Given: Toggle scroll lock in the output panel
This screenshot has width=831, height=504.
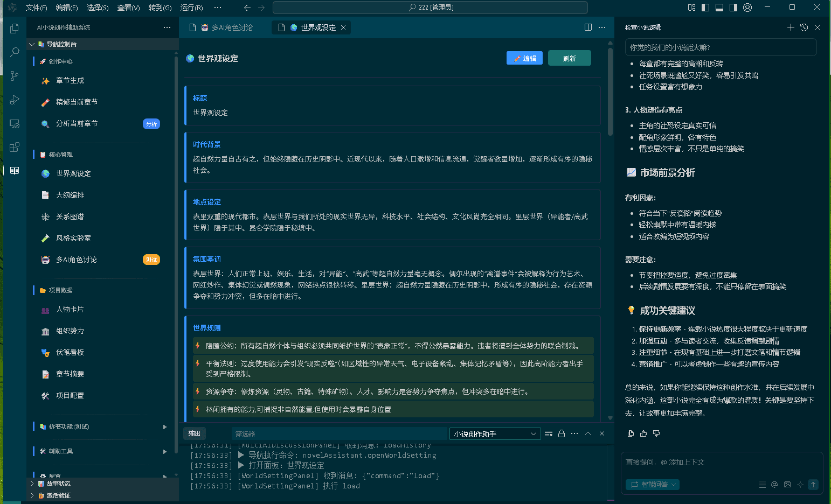Looking at the screenshot, I should coord(561,433).
